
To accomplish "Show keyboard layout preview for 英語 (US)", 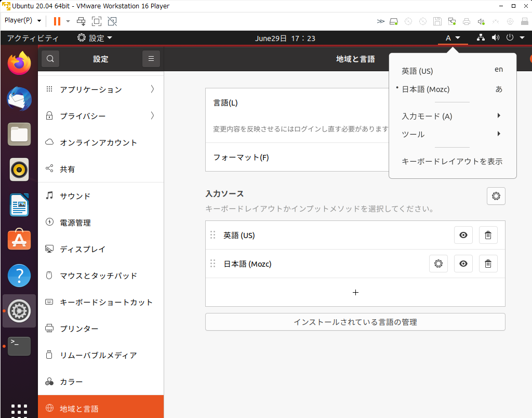I will point(463,235).
